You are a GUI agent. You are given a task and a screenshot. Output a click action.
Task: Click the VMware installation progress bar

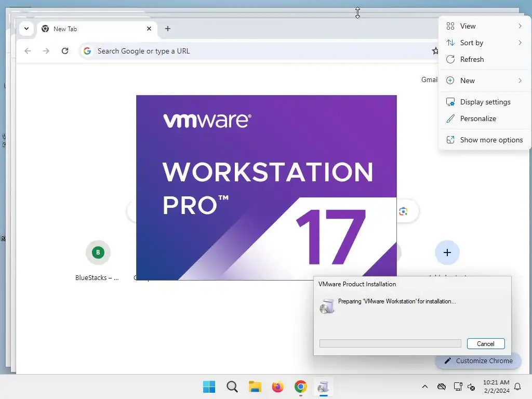390,343
